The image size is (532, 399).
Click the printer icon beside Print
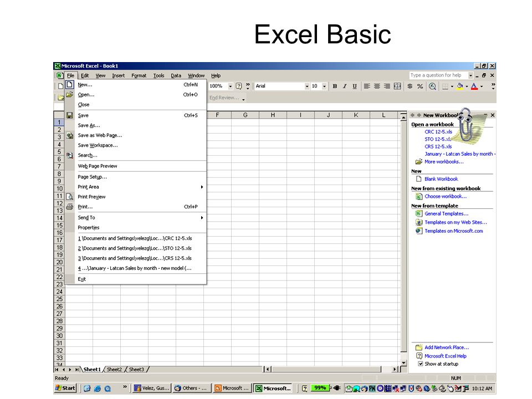pyautogui.click(x=70, y=207)
